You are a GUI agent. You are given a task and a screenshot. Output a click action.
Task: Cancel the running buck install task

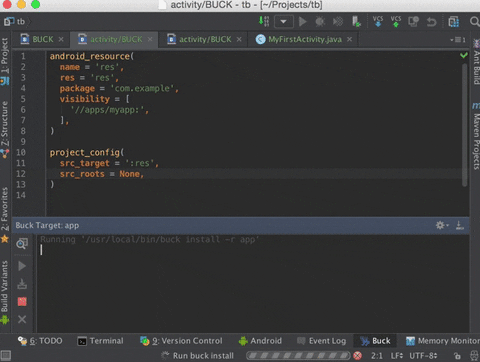coord(357,356)
